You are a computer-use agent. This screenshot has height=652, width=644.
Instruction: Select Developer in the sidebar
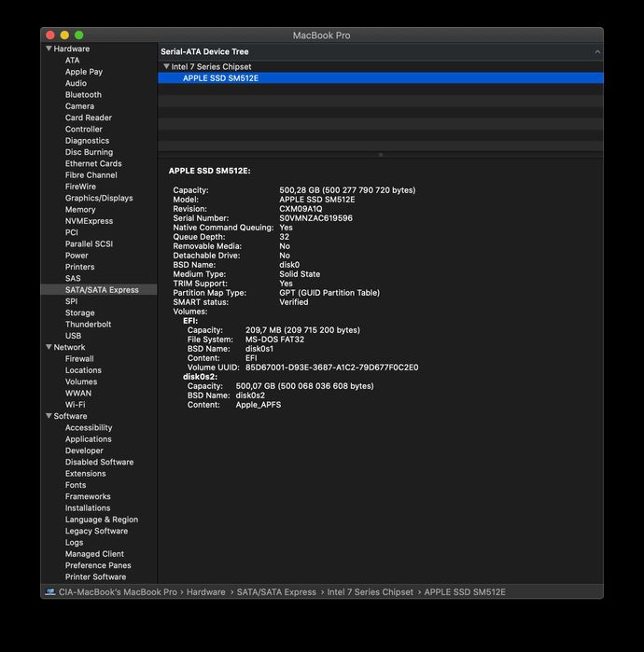pos(84,451)
